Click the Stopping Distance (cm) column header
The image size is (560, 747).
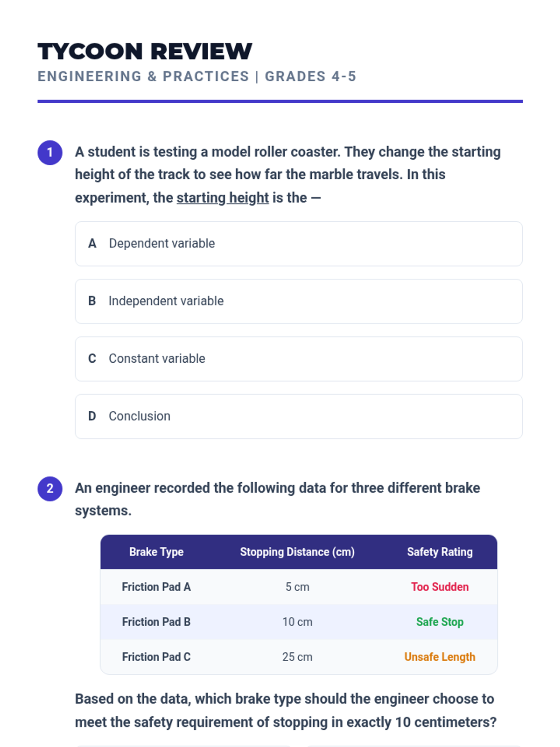point(297,552)
